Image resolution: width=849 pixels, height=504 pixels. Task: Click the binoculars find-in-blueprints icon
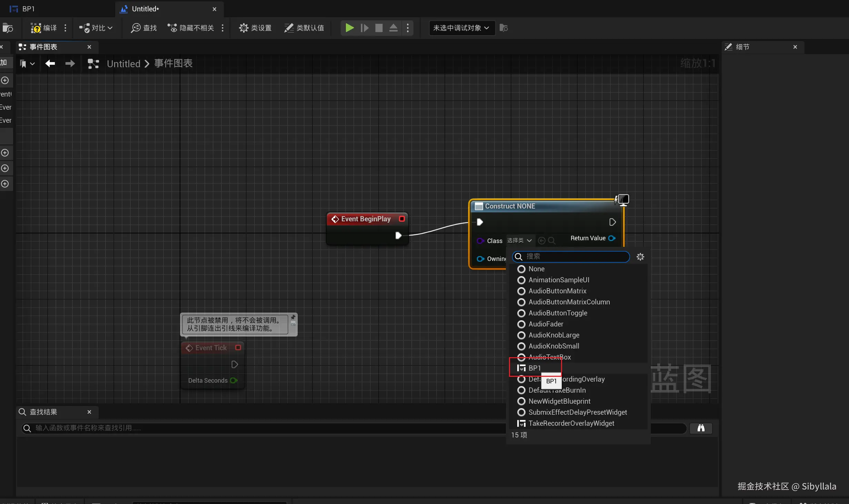tap(701, 428)
